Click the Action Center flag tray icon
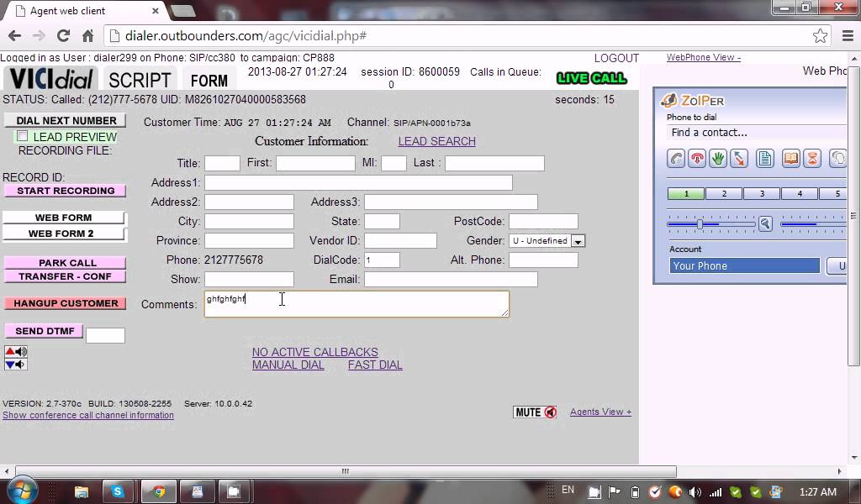The height and width of the screenshot is (504, 861). click(x=615, y=492)
